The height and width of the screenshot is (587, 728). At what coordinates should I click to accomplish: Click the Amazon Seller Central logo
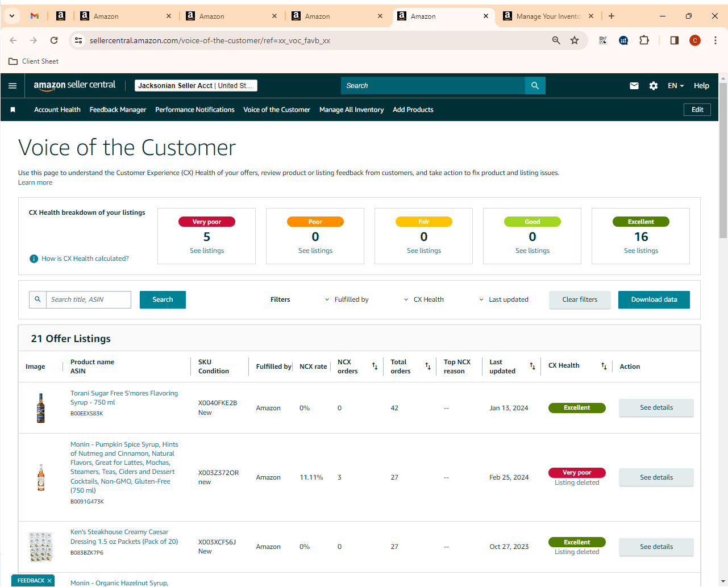(74, 85)
